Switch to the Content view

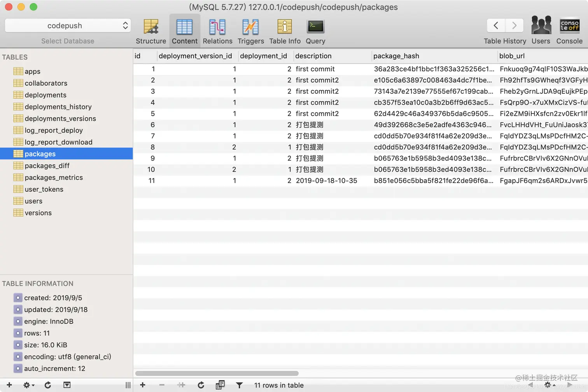(184, 31)
